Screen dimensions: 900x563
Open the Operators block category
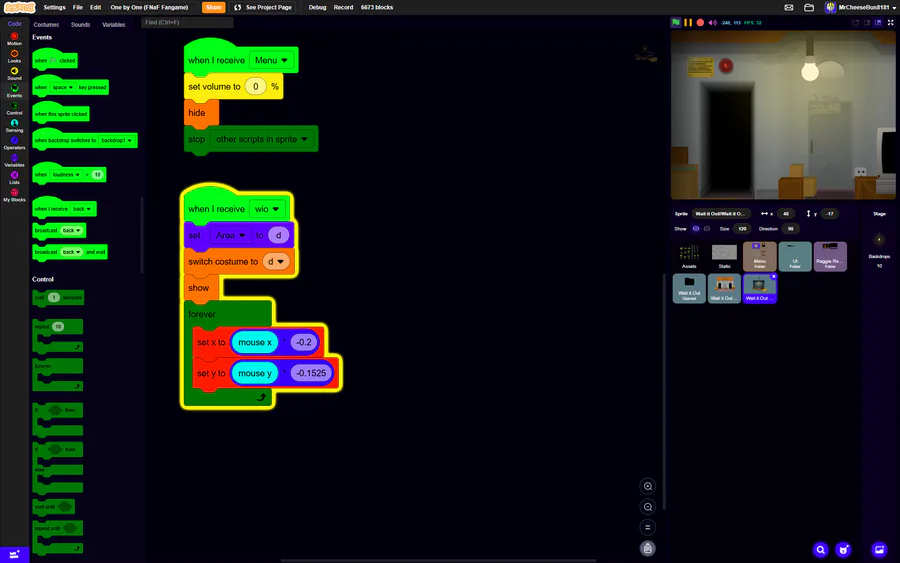[x=14, y=143]
